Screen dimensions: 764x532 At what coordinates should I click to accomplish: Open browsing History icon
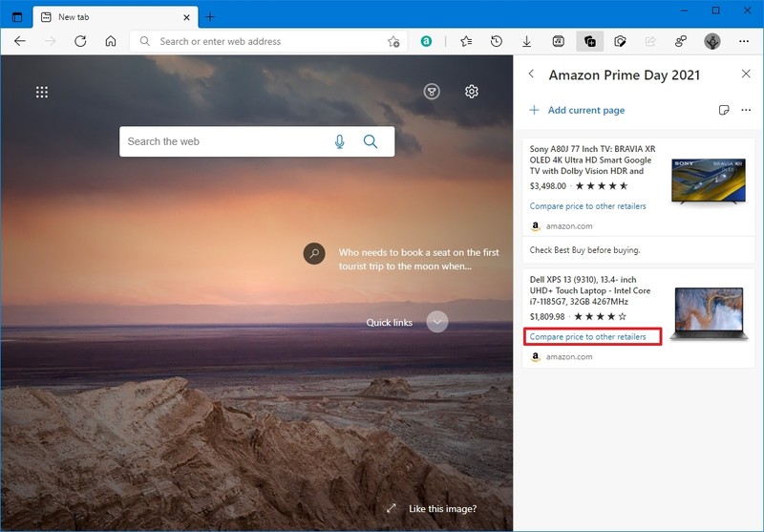[497, 41]
